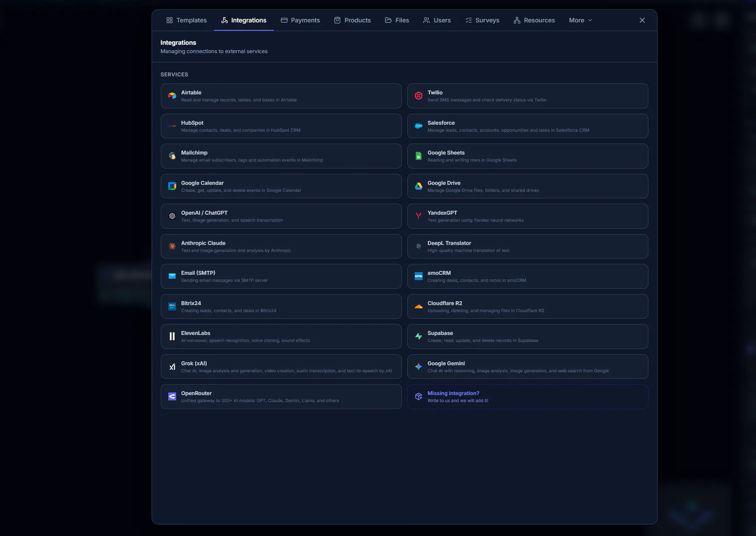Click "Write to us and we will add it!"
This screenshot has height=536, width=756.
coord(458,401)
